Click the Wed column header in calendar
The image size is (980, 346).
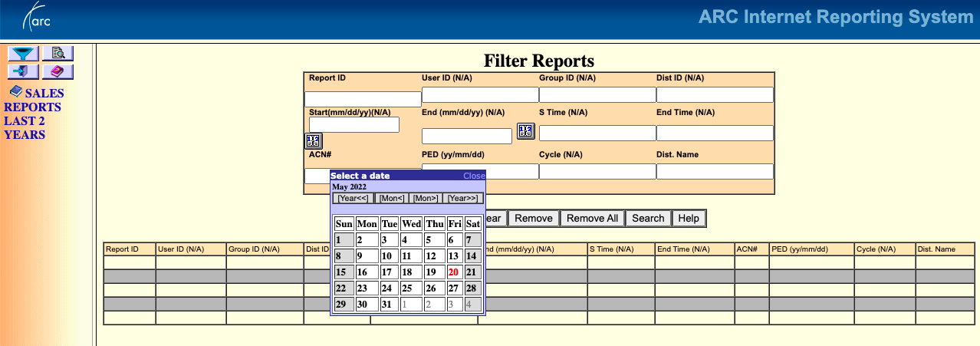pyautogui.click(x=411, y=224)
